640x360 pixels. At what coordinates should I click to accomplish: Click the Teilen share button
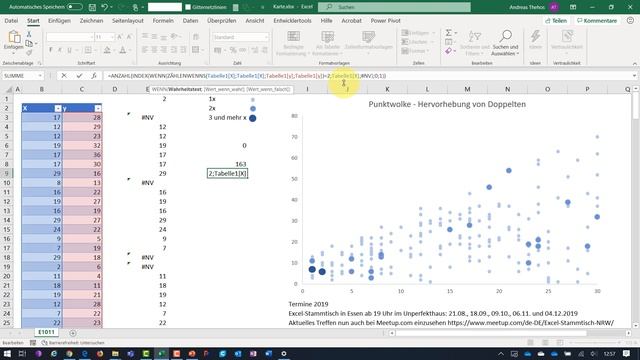point(556,20)
